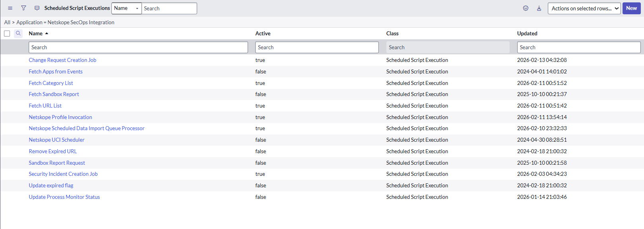Open Netskope Profile Invocation record

pyautogui.click(x=60, y=117)
